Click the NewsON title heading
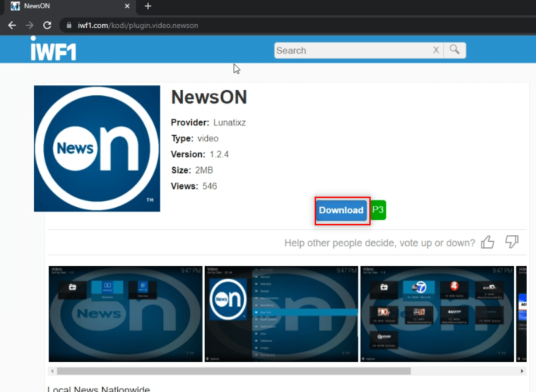Screen dimensions: 536x392 (x=209, y=97)
